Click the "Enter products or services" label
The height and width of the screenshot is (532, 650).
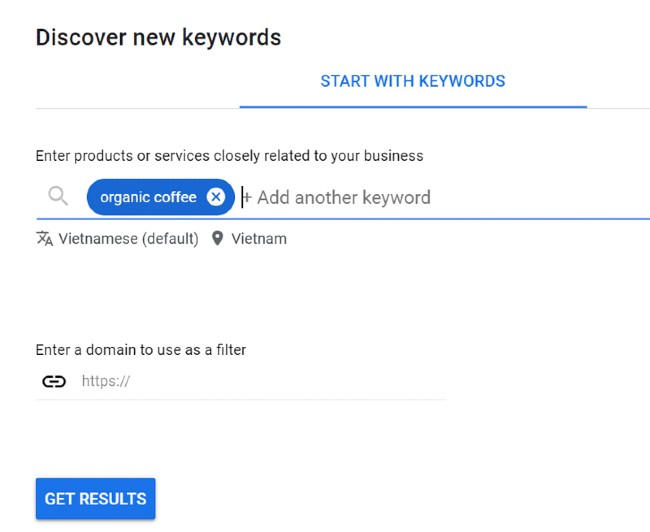point(229,156)
